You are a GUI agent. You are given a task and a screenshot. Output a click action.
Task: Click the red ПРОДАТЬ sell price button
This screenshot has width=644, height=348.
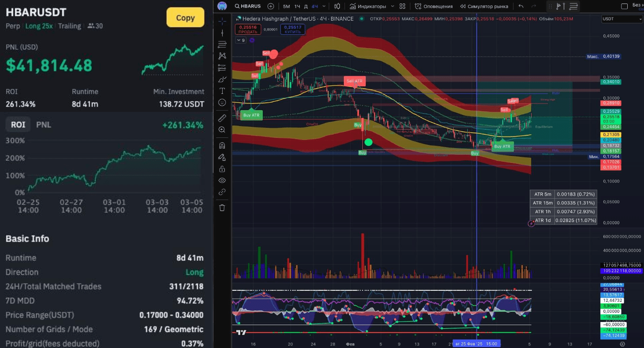(x=248, y=30)
